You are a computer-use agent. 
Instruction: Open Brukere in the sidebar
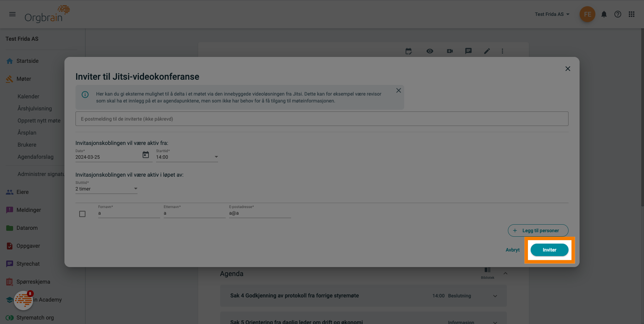pos(27,145)
